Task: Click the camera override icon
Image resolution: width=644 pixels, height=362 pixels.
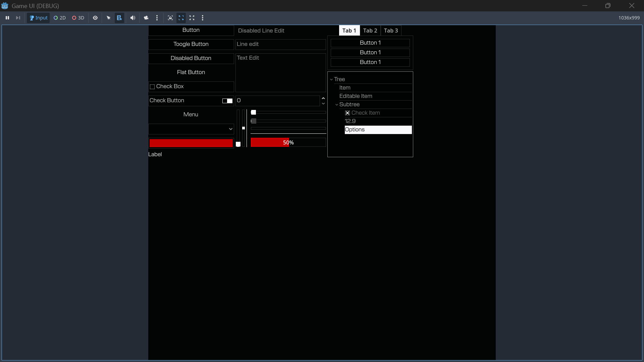Action: click(x=146, y=18)
